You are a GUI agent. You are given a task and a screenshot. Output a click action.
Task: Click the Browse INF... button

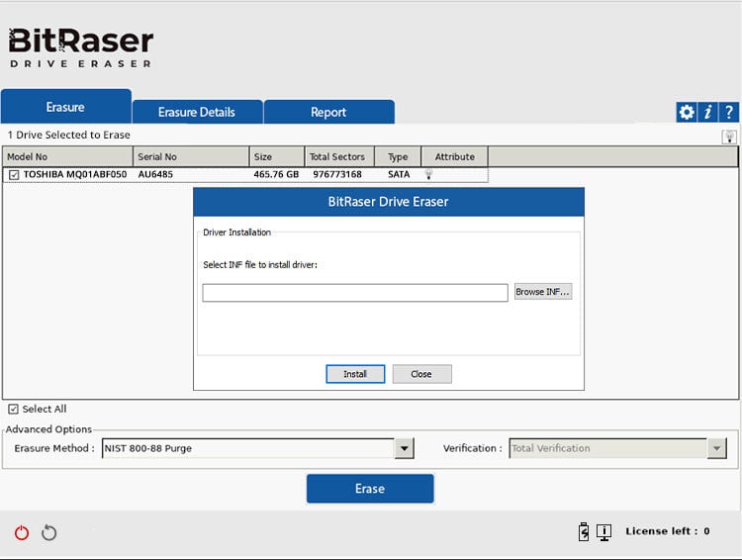pos(543,292)
